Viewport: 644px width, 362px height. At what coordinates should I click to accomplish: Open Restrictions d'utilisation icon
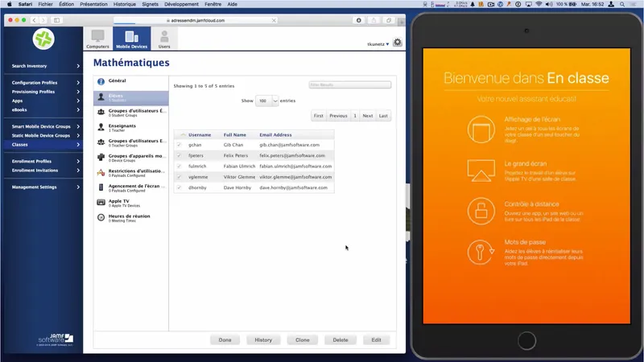tap(101, 172)
